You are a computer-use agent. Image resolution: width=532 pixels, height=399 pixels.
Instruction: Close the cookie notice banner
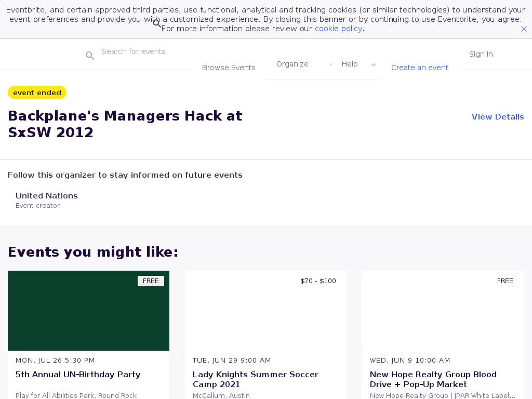click(524, 29)
